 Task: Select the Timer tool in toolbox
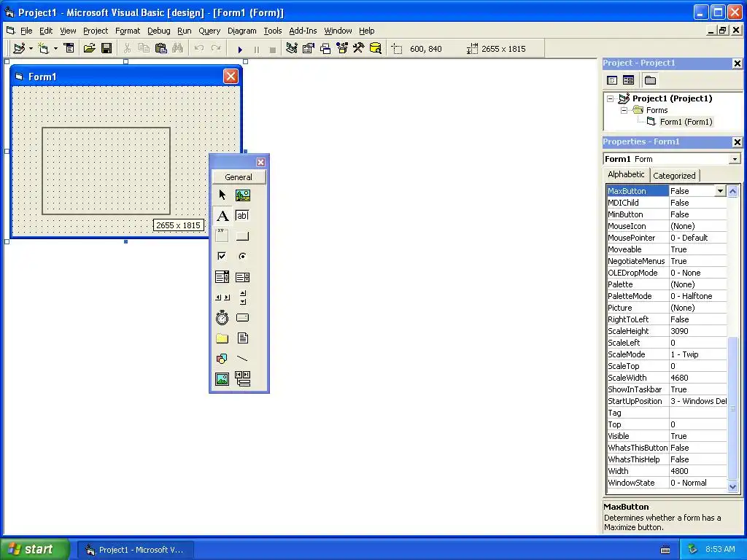pos(222,318)
